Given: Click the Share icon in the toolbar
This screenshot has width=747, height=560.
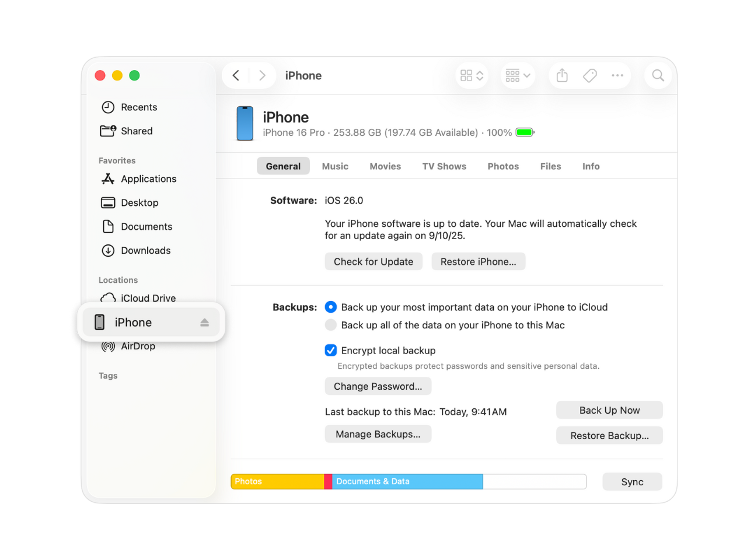Looking at the screenshot, I should pos(562,76).
